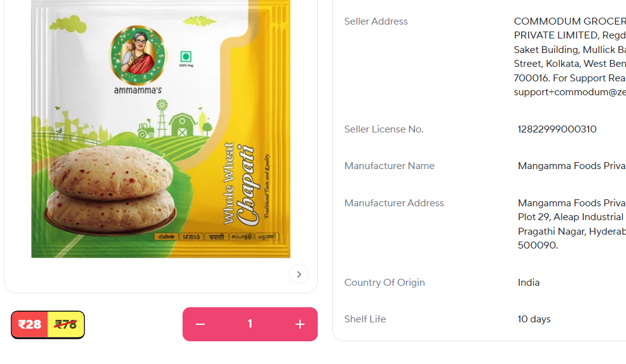Screen dimensions: 626x364
Task: Click the green 100% Veg symbol
Action: click(x=186, y=58)
